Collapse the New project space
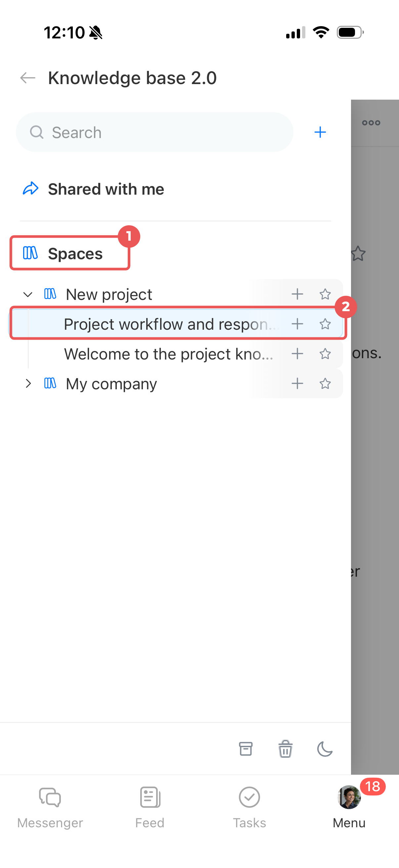 coord(28,295)
